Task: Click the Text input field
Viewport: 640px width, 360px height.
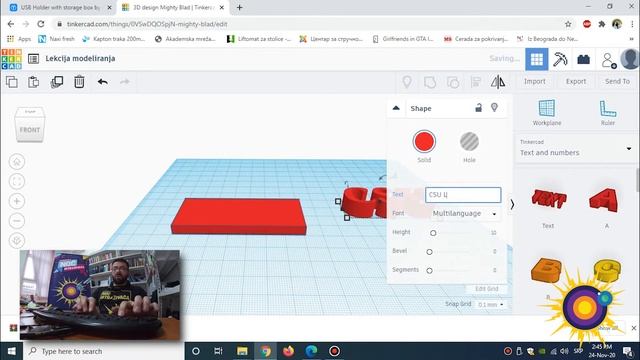Action: pos(463,195)
